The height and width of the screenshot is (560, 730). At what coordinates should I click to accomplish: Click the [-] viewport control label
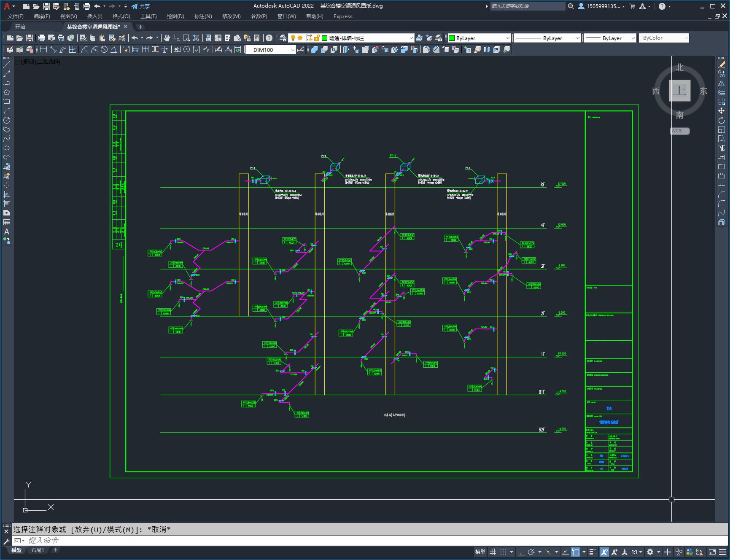pos(19,62)
